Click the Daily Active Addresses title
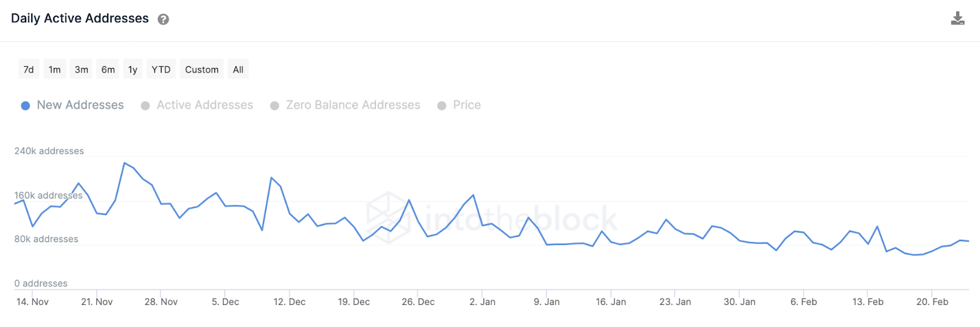This screenshot has height=327, width=980. (80, 18)
